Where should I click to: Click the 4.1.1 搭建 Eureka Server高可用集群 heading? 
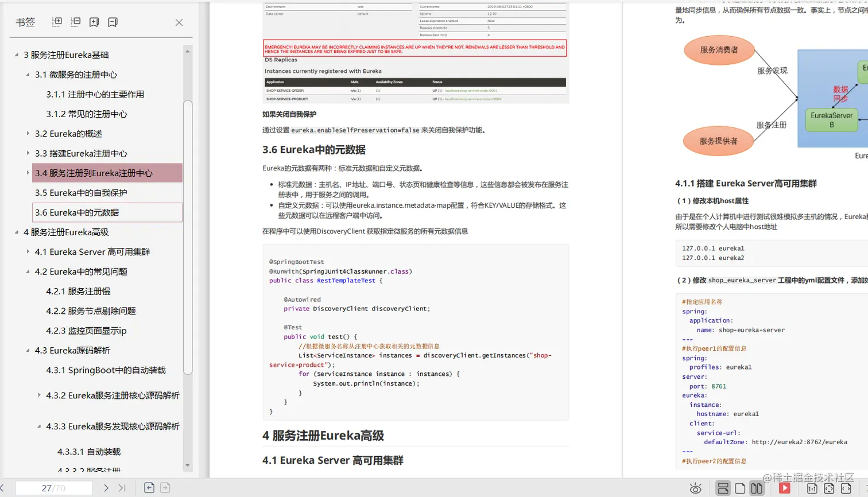tap(746, 184)
